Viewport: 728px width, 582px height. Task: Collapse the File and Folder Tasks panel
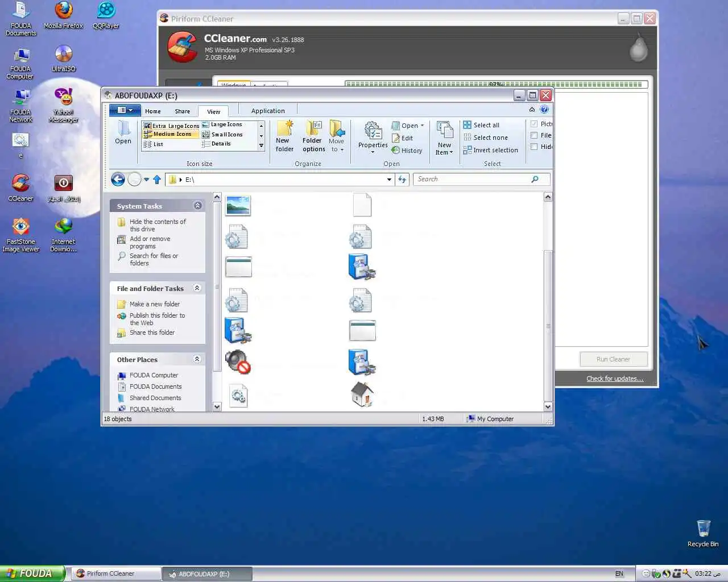[x=197, y=288]
